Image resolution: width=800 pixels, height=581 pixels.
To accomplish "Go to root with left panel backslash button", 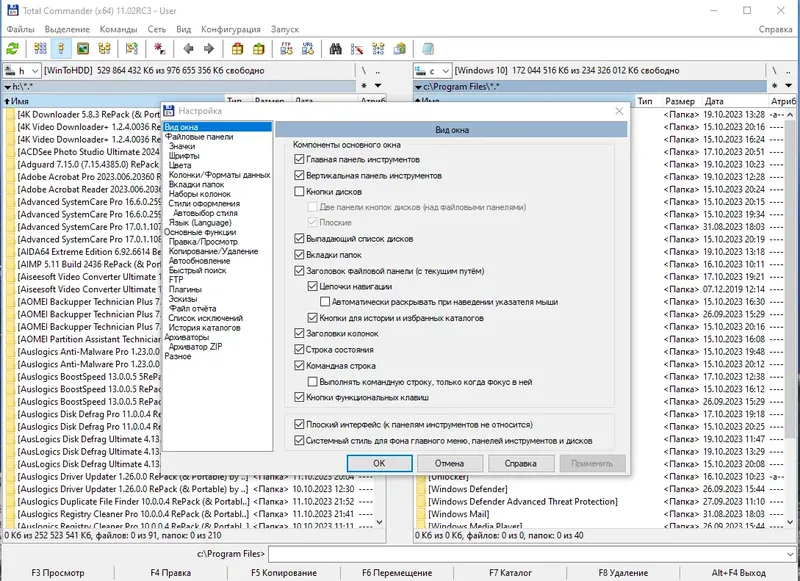I will (x=364, y=70).
